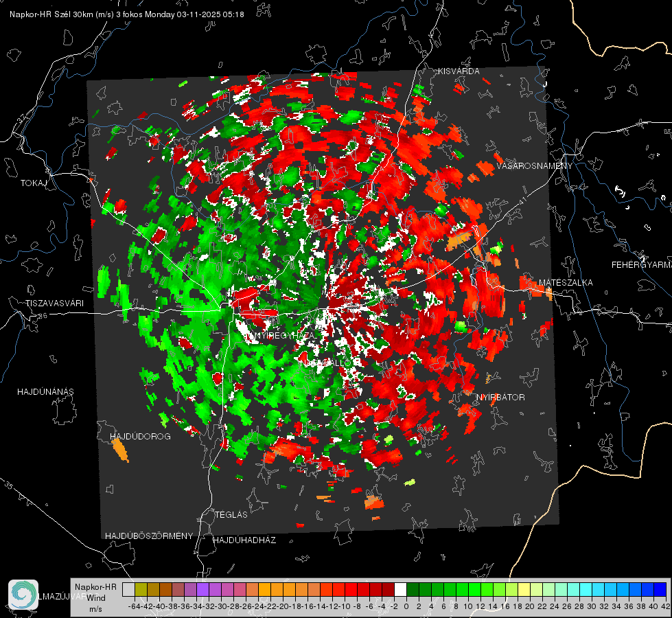Click the legend 'Wind' label
This screenshot has width=672, height=618.
(x=96, y=597)
